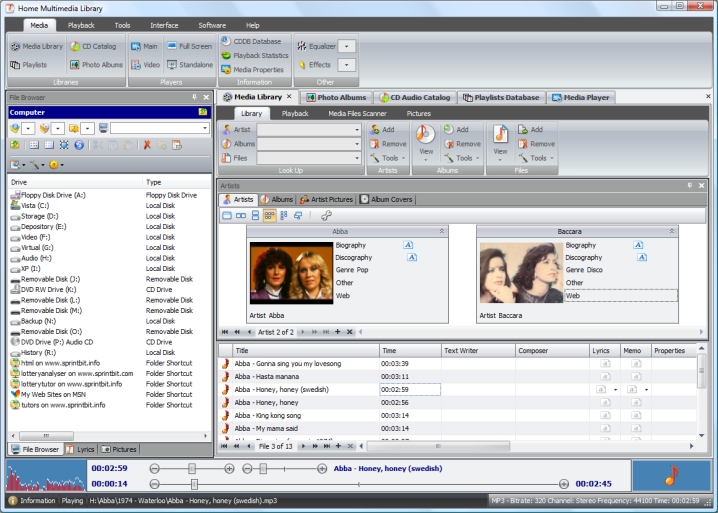Viewport: 718px width, 513px height.
Task: Click Remove in the Albums ribbon group
Action: point(461,144)
